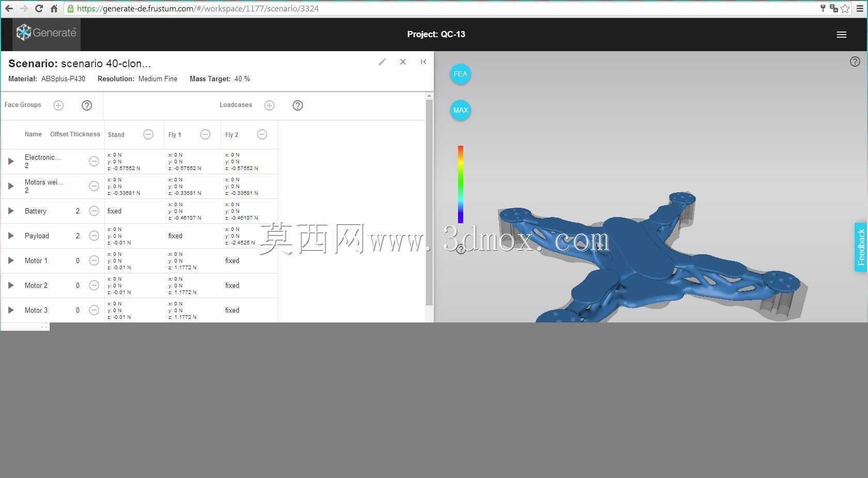This screenshot has width=868, height=478.
Task: Click the help icon below the color legend
Action: pos(461,250)
